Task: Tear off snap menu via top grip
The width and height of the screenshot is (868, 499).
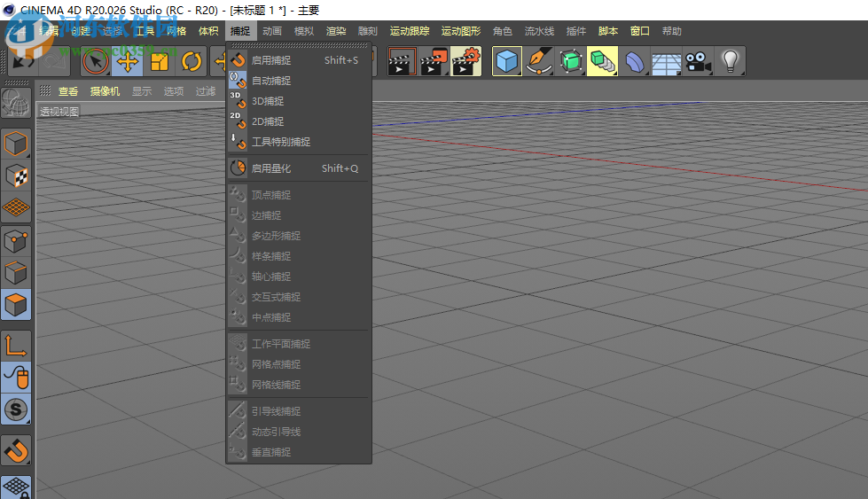Action: click(299, 45)
